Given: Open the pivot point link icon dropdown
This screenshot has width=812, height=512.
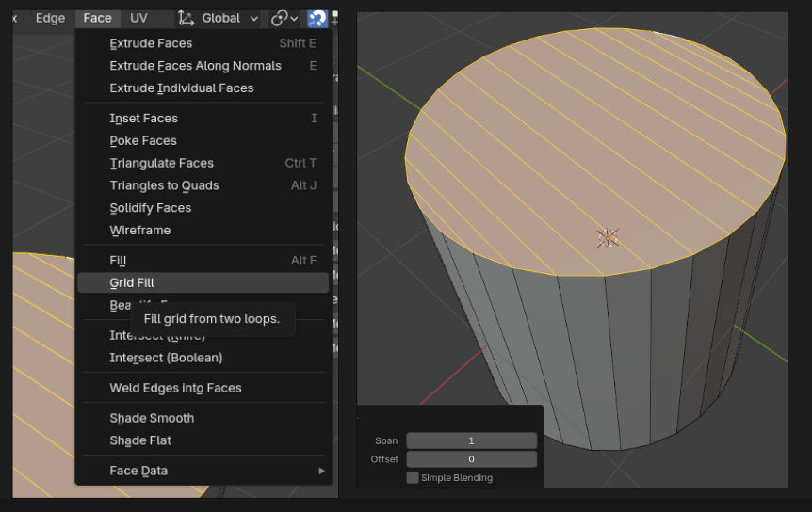Looking at the screenshot, I should (284, 18).
